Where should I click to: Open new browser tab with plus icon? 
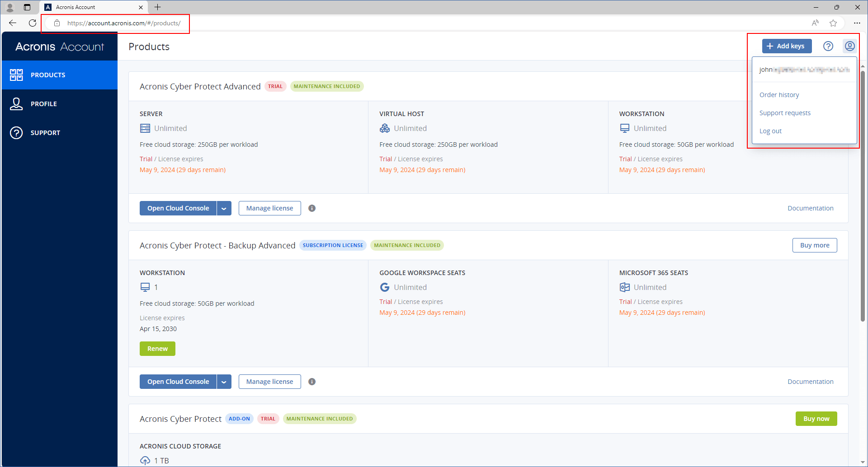(x=157, y=7)
